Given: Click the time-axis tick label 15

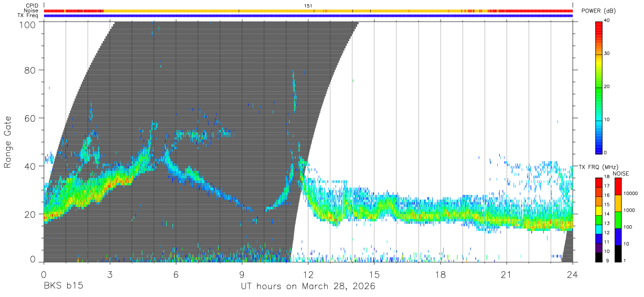Looking at the screenshot, I should (x=374, y=274).
